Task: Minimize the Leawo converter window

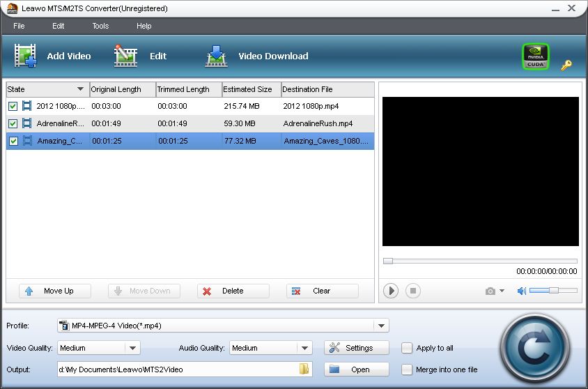Action: (555, 8)
